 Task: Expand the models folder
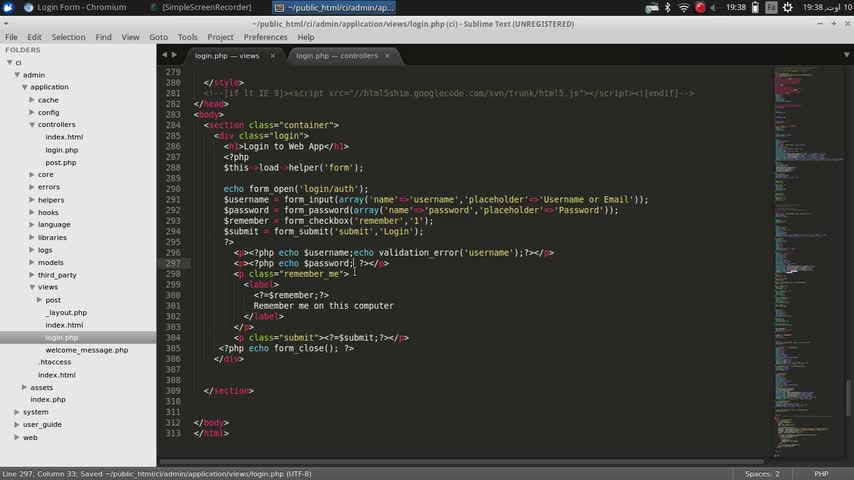tap(32, 262)
